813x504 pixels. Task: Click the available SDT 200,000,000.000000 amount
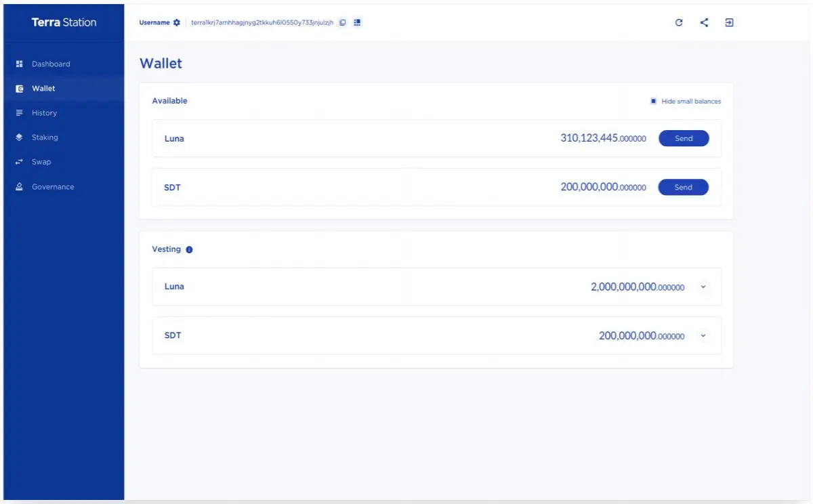tap(603, 187)
